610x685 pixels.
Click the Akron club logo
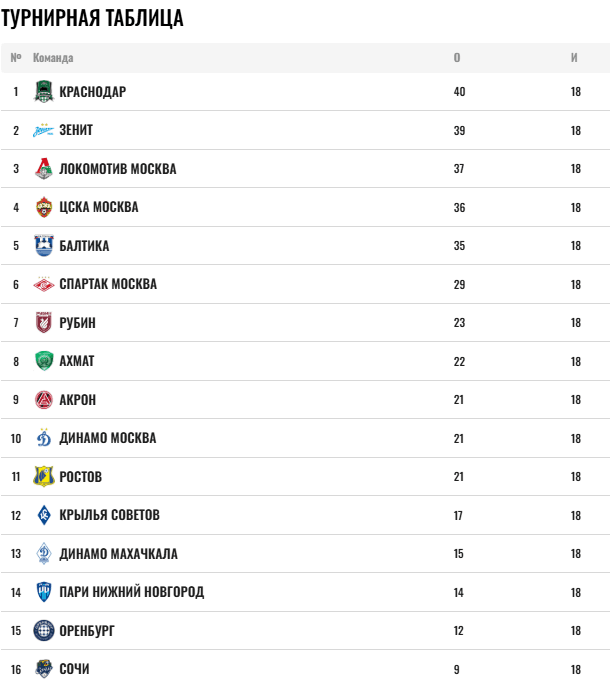point(43,400)
